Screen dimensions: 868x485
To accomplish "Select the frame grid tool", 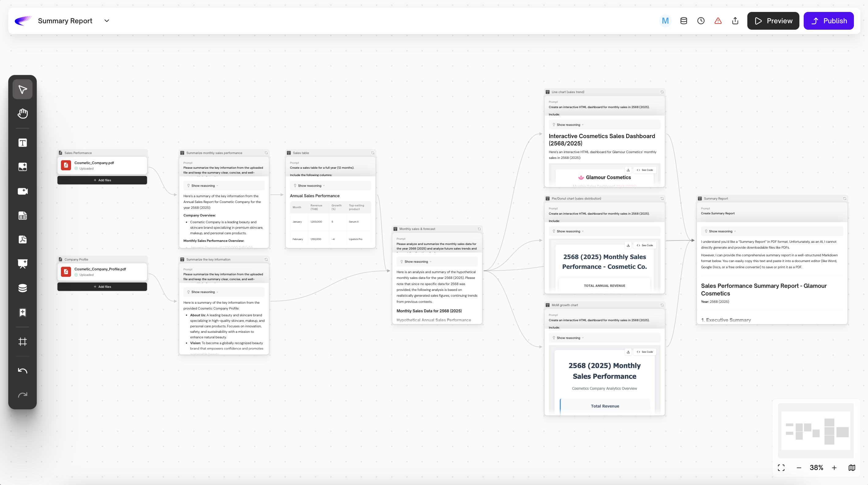I will coord(23,341).
